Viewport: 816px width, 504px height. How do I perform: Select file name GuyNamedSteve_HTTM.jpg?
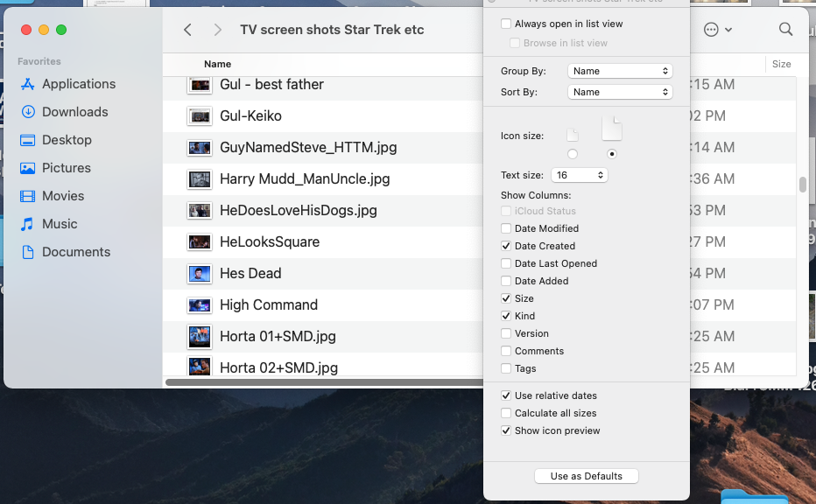(308, 147)
